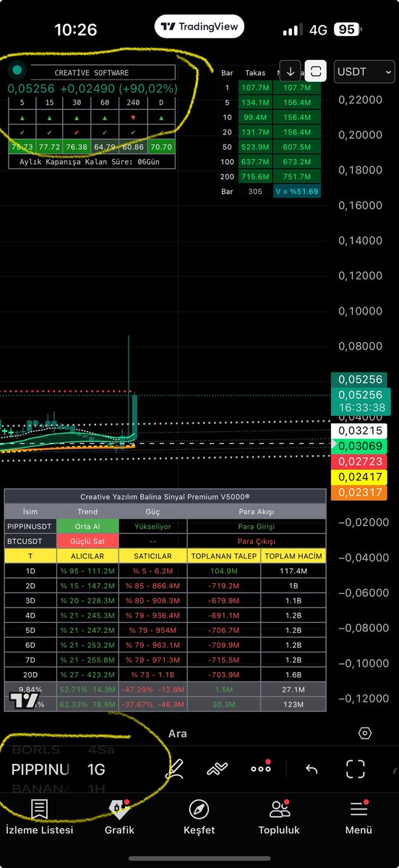Tap the PIPPINUSDT name cell
This screenshot has height=868, width=399.
click(x=30, y=527)
